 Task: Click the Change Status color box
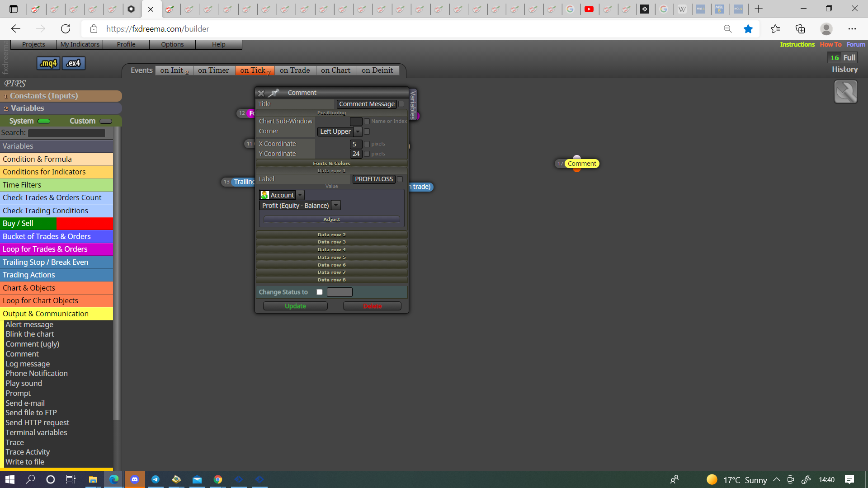340,292
